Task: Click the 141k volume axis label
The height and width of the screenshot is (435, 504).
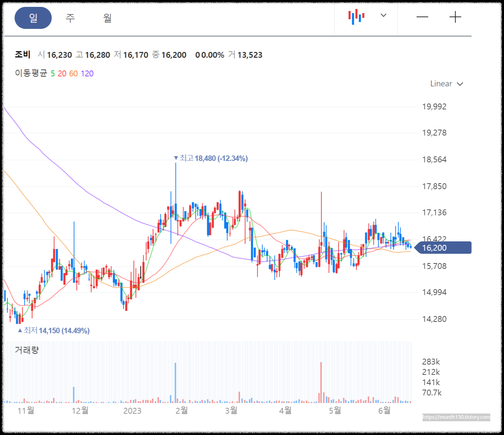Action: pyautogui.click(x=431, y=382)
